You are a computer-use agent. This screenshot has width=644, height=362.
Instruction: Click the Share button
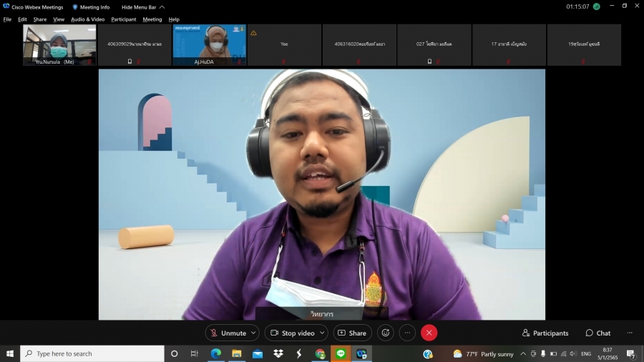[351, 333]
